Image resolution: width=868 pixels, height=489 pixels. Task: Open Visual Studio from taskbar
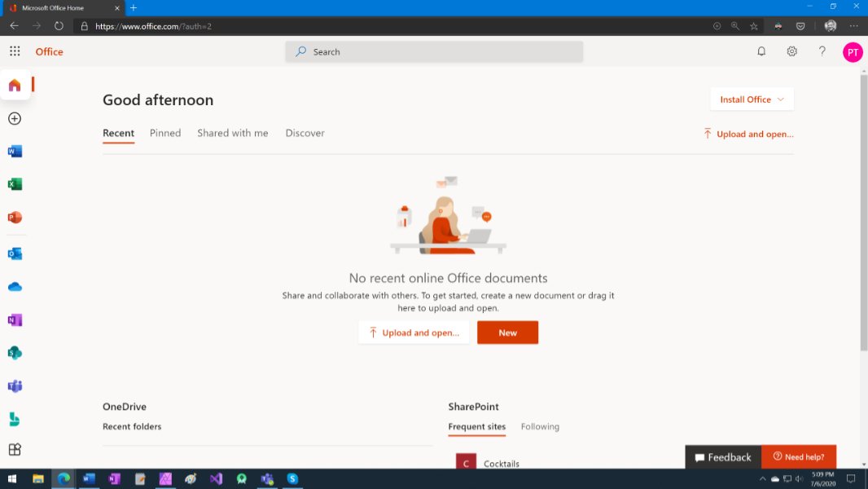click(216, 478)
